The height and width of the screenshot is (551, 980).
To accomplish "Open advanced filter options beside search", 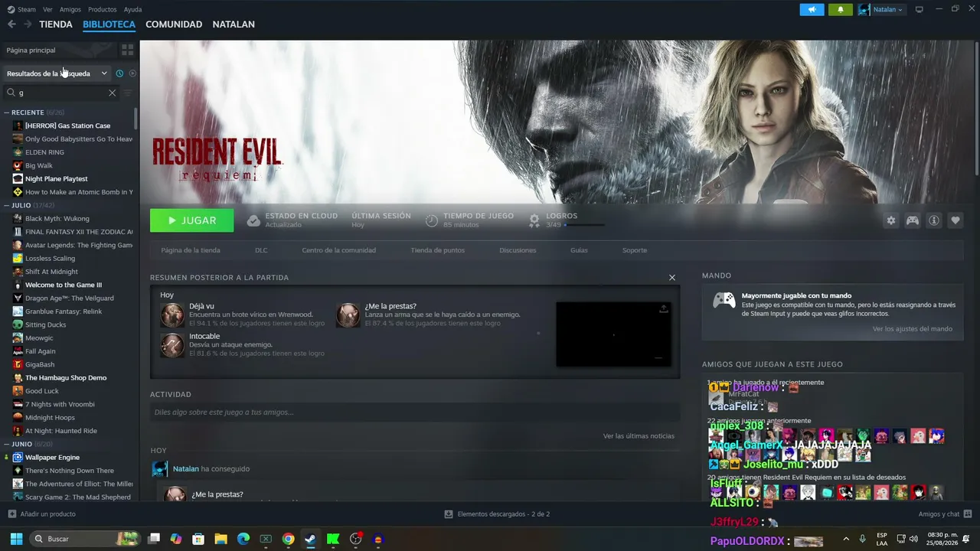I will 128,93.
